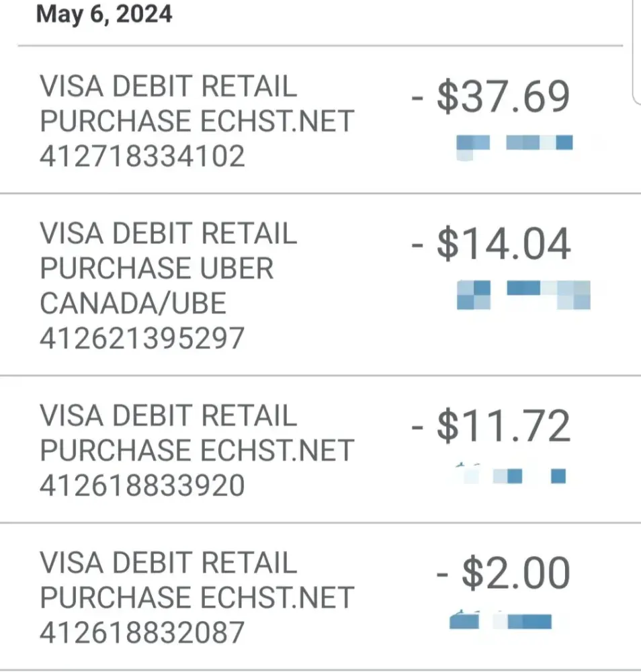Click the -$11.72 amount
The width and height of the screenshot is (641, 672).
coord(491,427)
